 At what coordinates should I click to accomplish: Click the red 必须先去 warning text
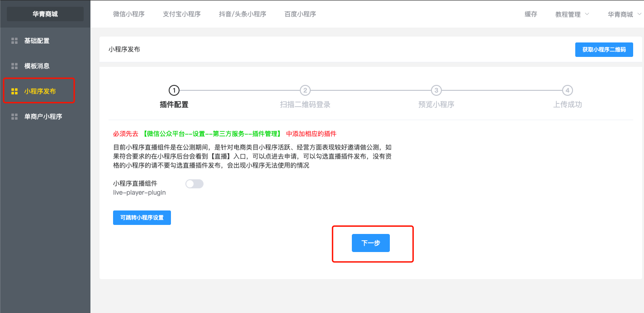pyautogui.click(x=126, y=134)
